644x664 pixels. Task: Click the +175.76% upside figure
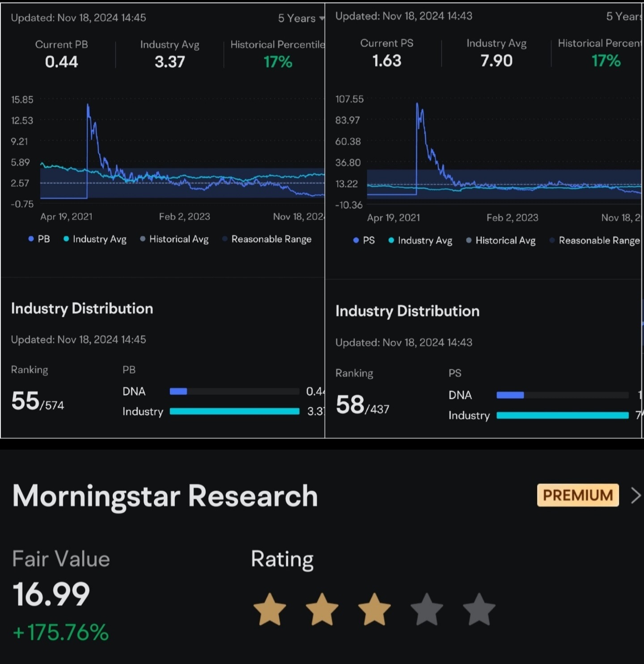60,632
